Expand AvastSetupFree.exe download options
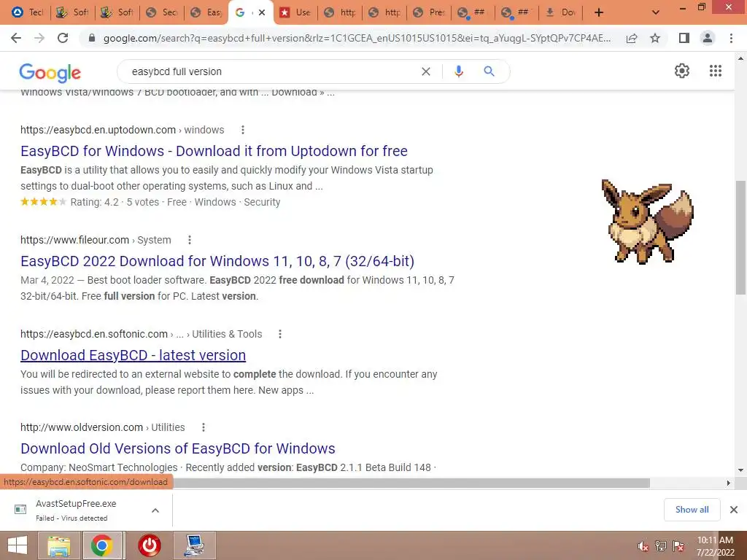 click(x=155, y=510)
